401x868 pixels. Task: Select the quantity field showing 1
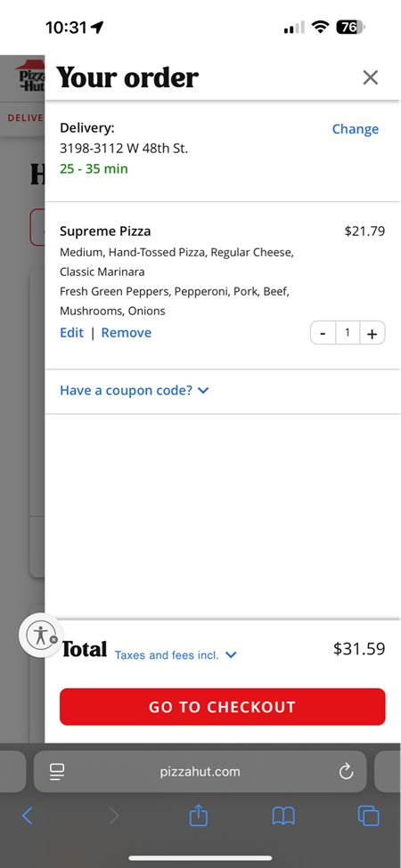(x=348, y=333)
